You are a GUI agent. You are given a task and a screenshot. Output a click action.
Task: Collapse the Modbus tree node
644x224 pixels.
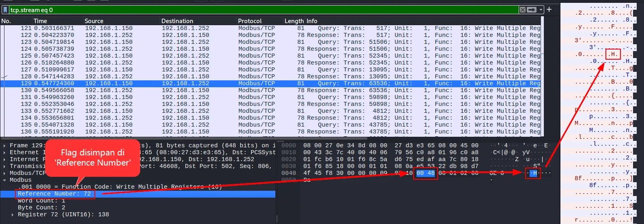4,180
